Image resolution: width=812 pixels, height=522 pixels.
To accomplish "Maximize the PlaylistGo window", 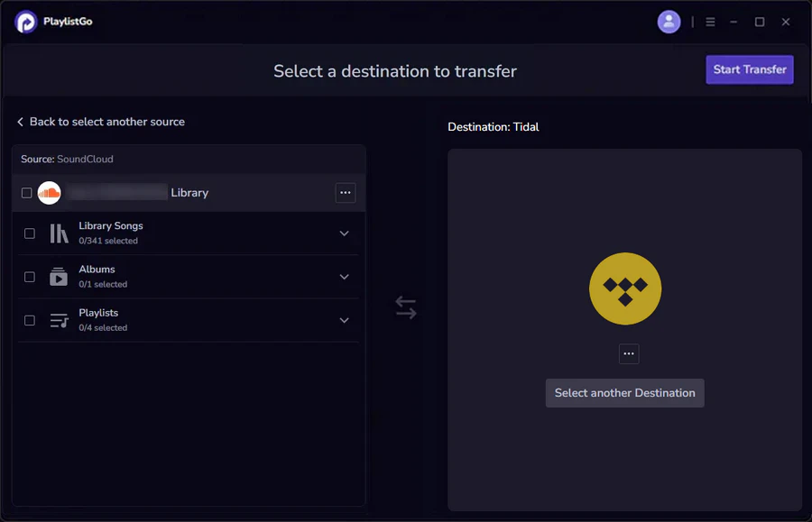I will pyautogui.click(x=759, y=22).
